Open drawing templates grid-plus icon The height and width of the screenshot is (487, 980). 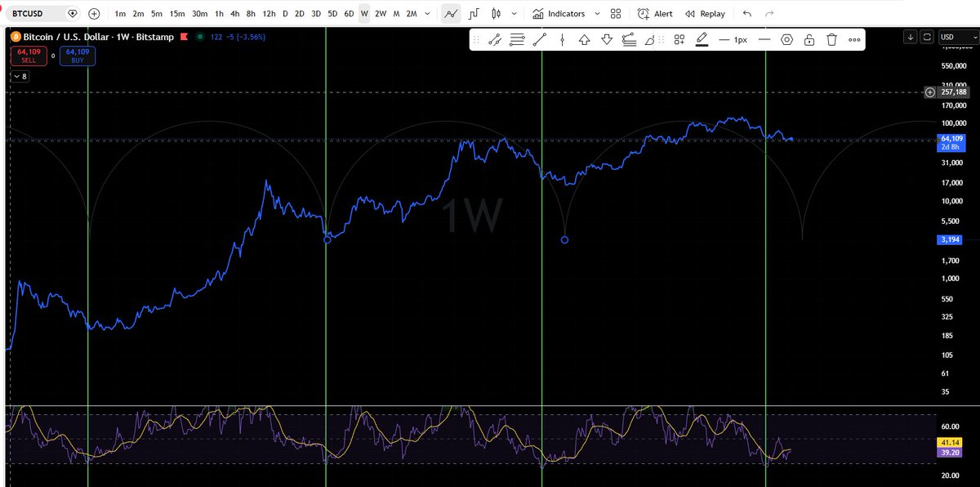coord(679,39)
